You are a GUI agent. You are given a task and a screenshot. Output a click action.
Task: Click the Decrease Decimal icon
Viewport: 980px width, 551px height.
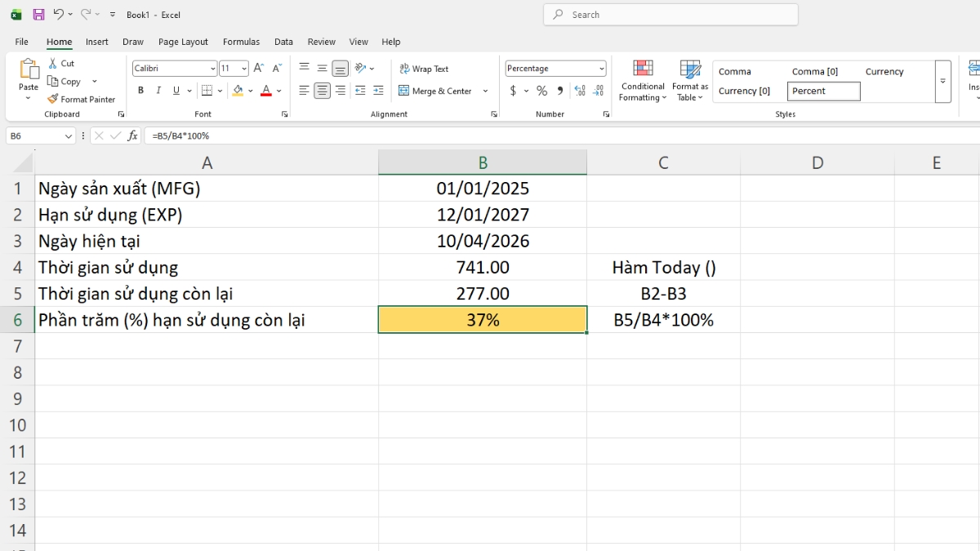click(x=598, y=91)
